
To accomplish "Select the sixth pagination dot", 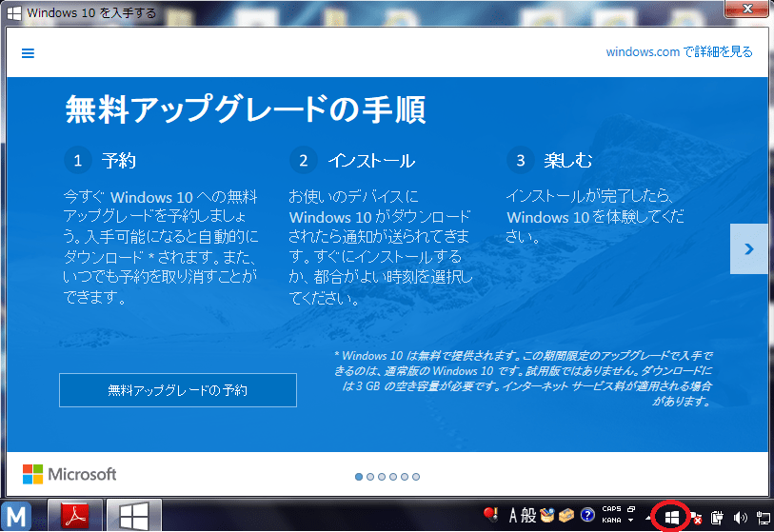I will pyautogui.click(x=416, y=477).
